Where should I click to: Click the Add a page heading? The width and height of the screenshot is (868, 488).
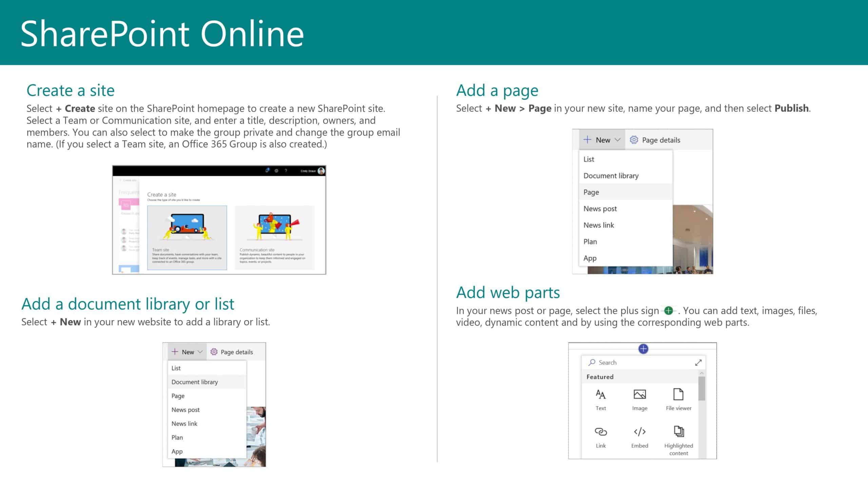pyautogui.click(x=497, y=90)
